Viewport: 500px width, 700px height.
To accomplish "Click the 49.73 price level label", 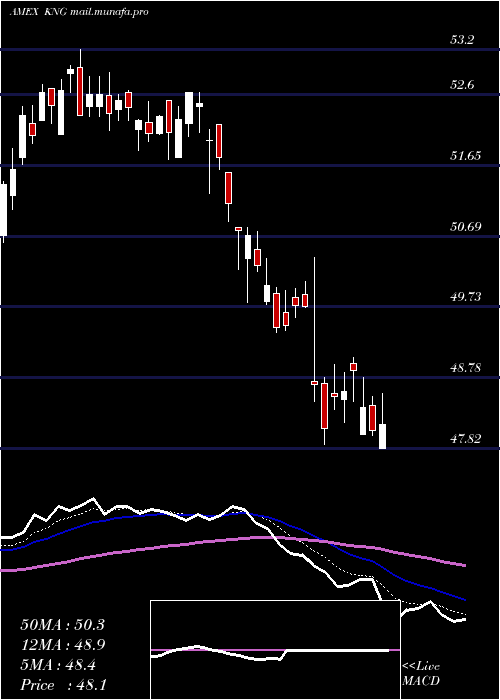I will (x=466, y=297).
